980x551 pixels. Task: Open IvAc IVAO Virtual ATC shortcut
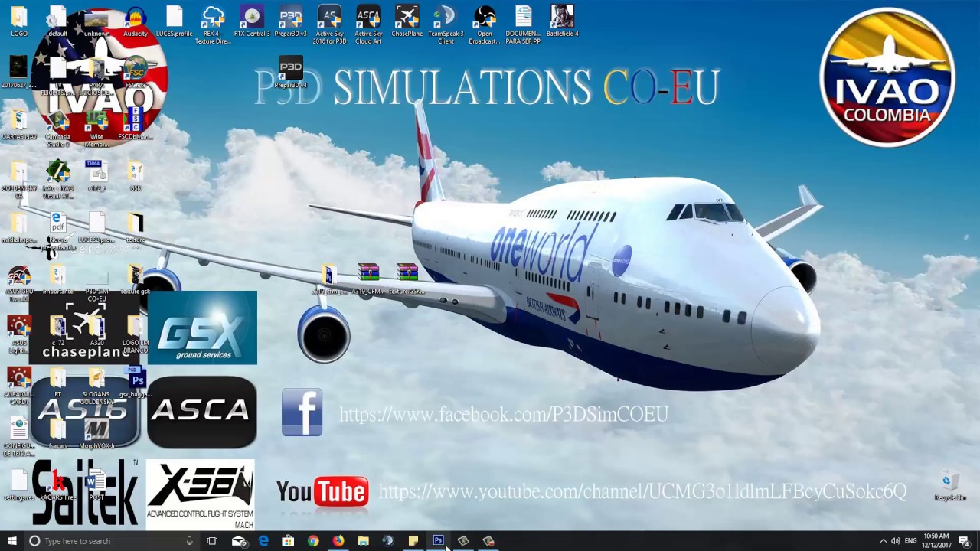pos(57,180)
